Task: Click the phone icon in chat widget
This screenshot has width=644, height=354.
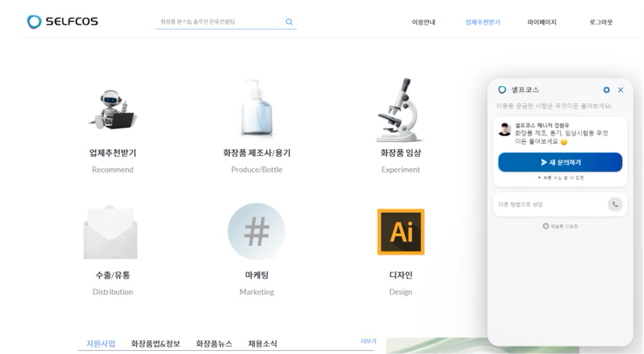Action: point(615,204)
